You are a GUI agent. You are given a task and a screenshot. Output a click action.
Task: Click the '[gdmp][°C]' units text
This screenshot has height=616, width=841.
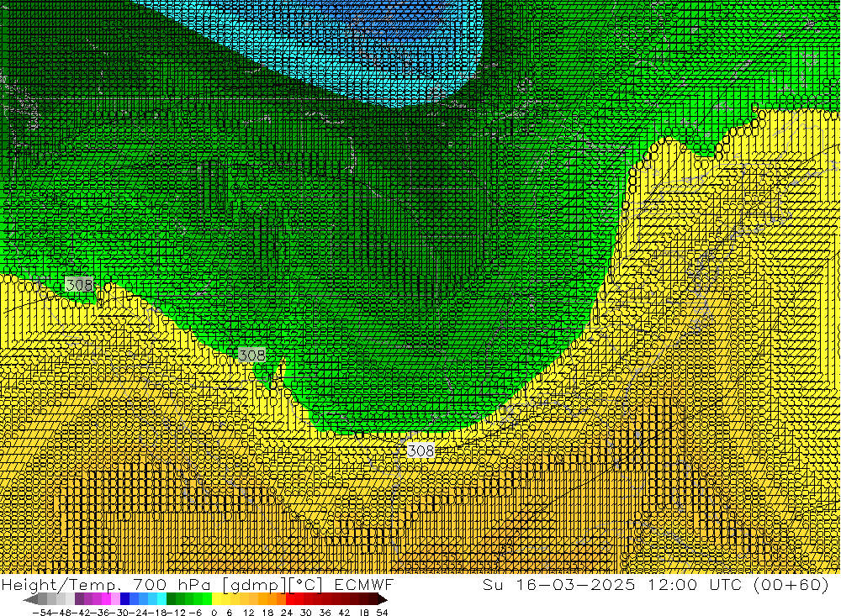(x=272, y=584)
